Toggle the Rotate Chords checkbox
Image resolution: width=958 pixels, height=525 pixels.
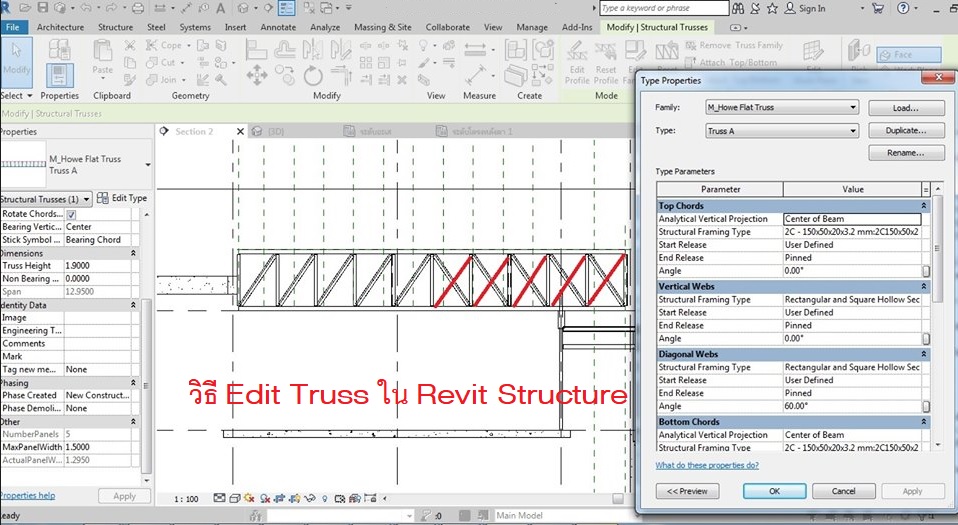[71, 214]
